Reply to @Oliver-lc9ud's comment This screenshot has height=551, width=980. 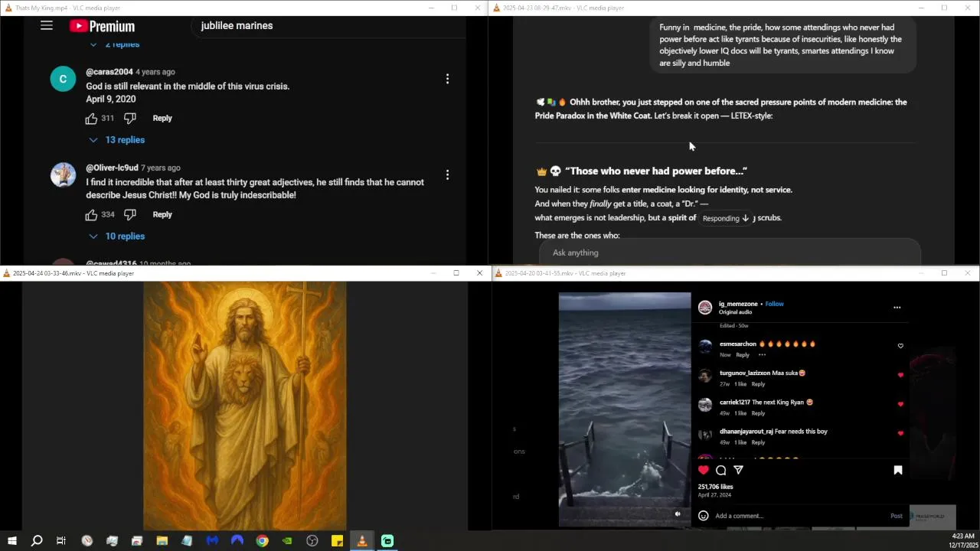162,214
